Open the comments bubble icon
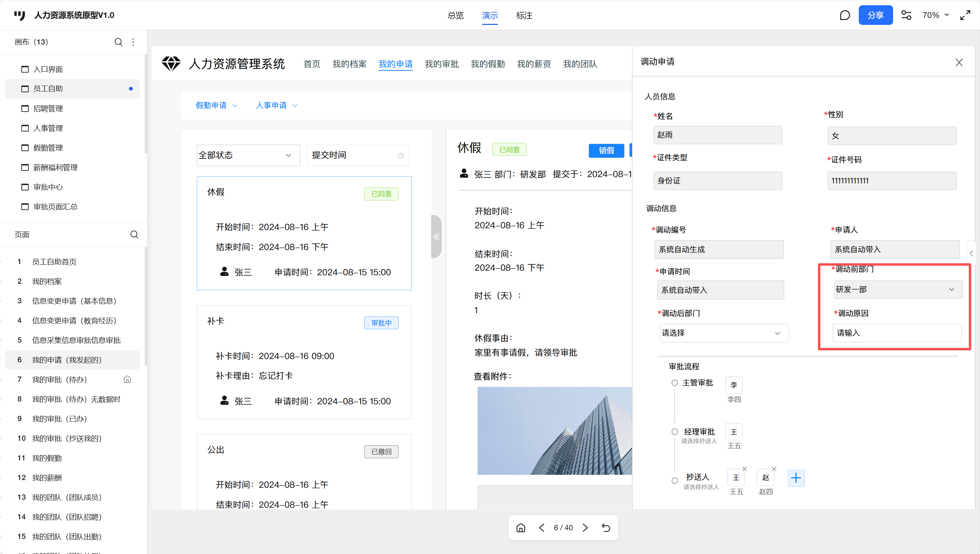 (x=844, y=15)
